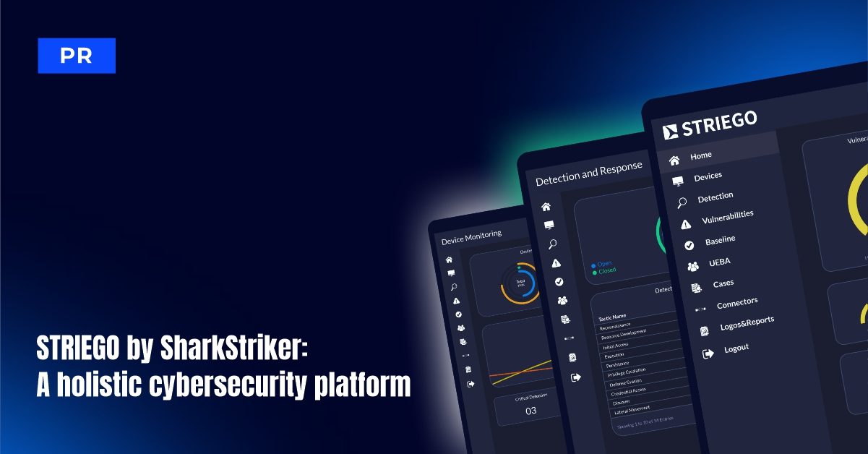Click the Device Monitoring panel title
The width and height of the screenshot is (868, 454).
click(471, 236)
